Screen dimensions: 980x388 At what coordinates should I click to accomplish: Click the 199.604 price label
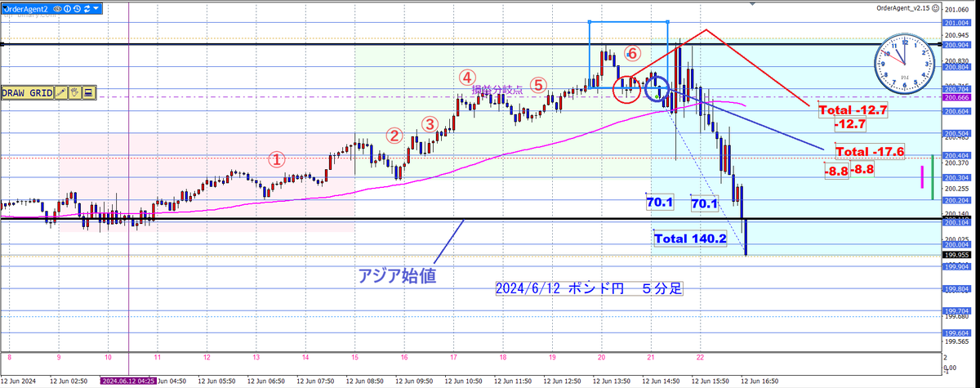pos(956,333)
